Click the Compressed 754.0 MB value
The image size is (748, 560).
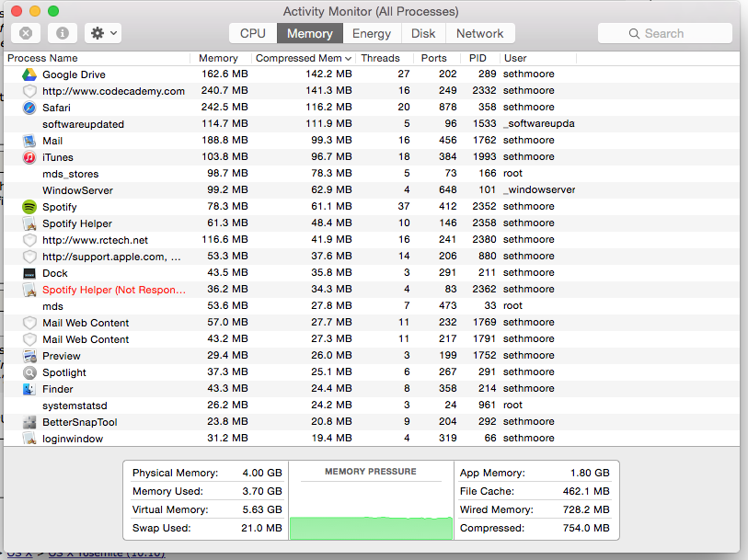(586, 528)
